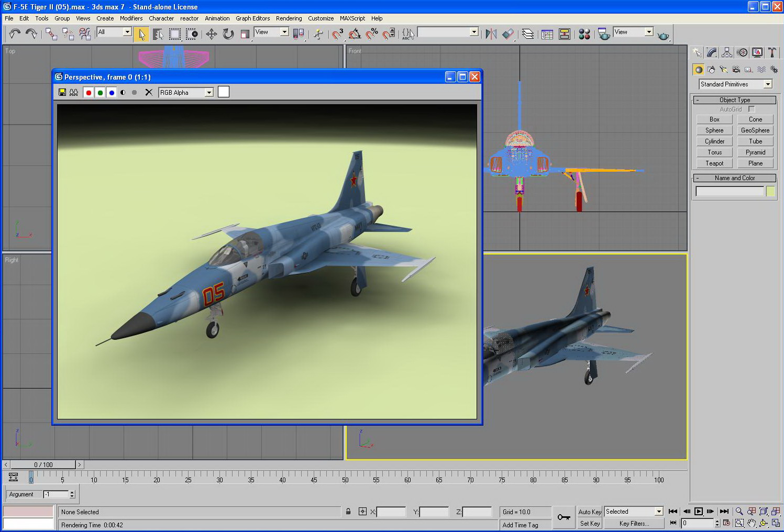The image size is (784, 532).
Task: Choose the Select and Link tool
Action: tap(51, 34)
